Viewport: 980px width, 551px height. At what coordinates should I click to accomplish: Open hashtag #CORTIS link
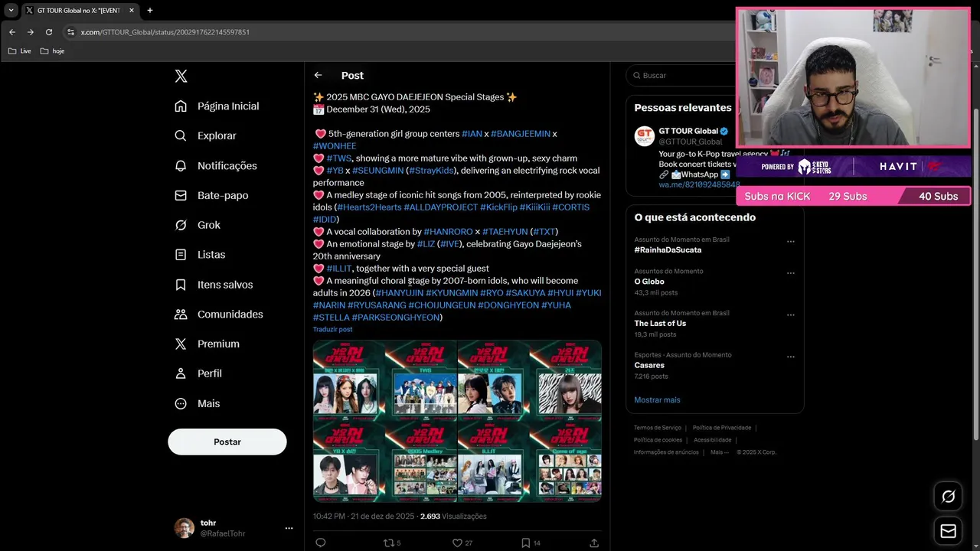(571, 207)
